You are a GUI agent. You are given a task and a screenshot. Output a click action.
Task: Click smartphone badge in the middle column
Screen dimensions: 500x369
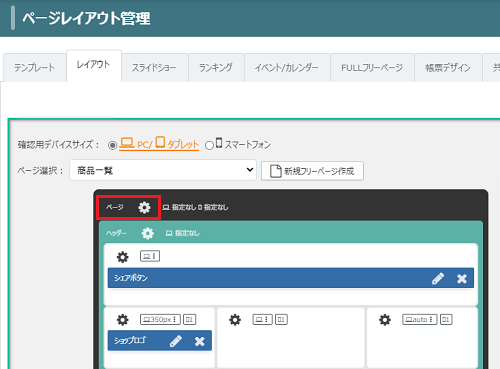(281, 320)
